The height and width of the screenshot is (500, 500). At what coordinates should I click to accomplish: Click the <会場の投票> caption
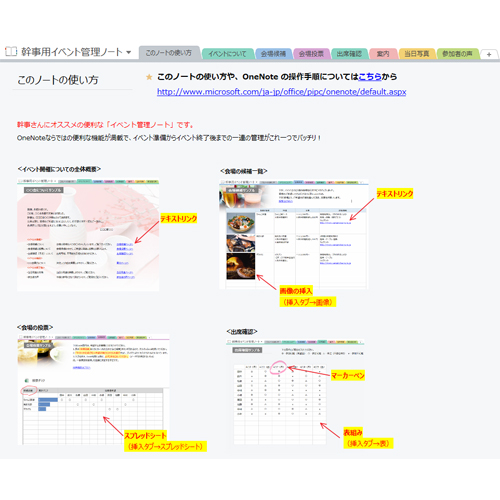tap(35, 328)
